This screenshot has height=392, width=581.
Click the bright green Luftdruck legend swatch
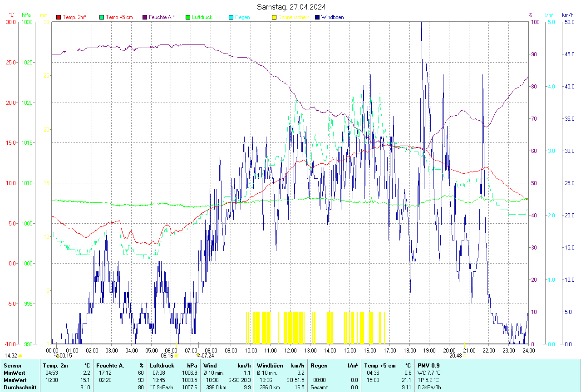188,17
